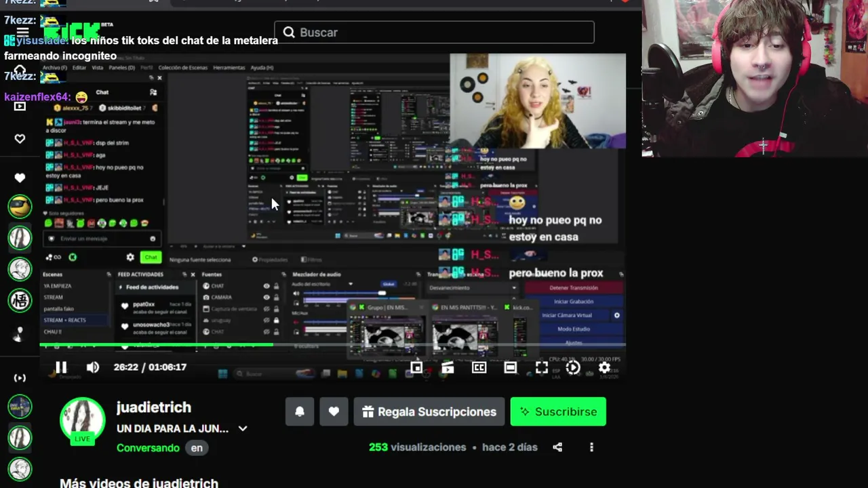This screenshot has width=868, height=488.
Task: Open the chat users icon in OBS chat dock
Action: pyautogui.click(x=153, y=92)
